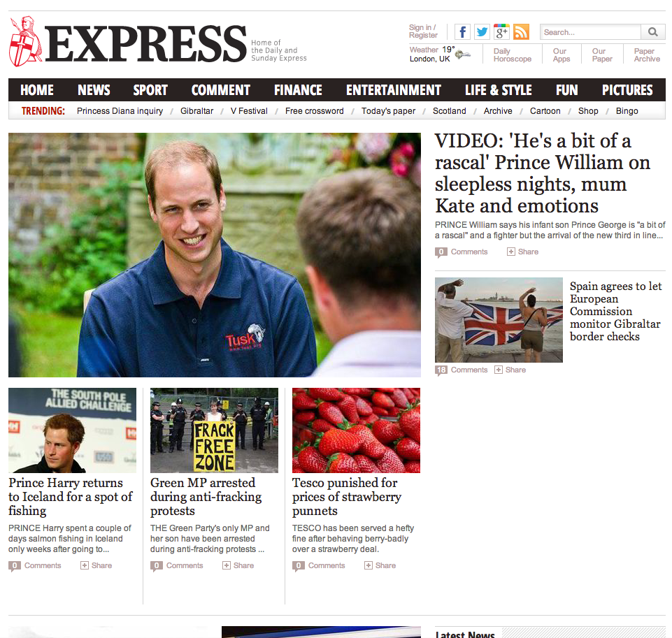672x638 pixels.
Task: Open the Frack Free Zone protest thumbnail
Action: pyautogui.click(x=214, y=430)
